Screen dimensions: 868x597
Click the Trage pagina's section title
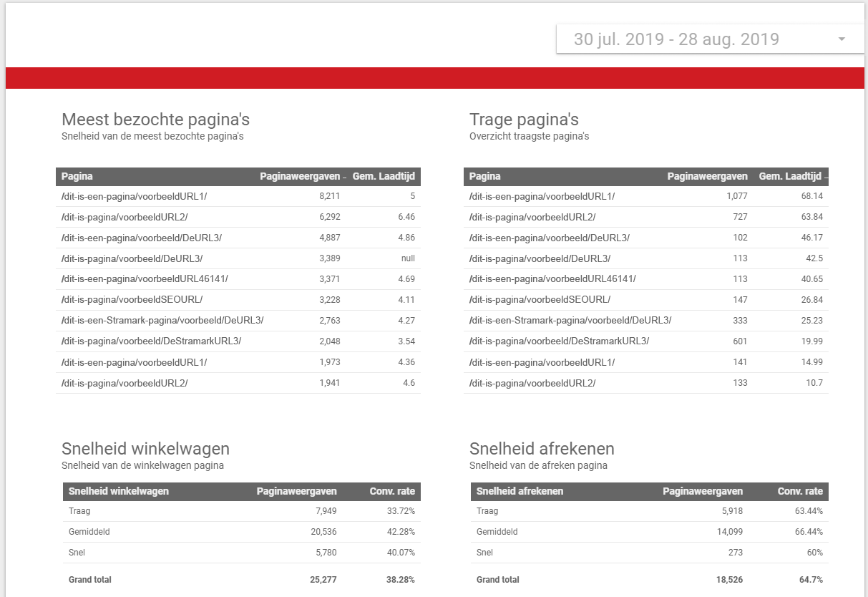coord(524,120)
